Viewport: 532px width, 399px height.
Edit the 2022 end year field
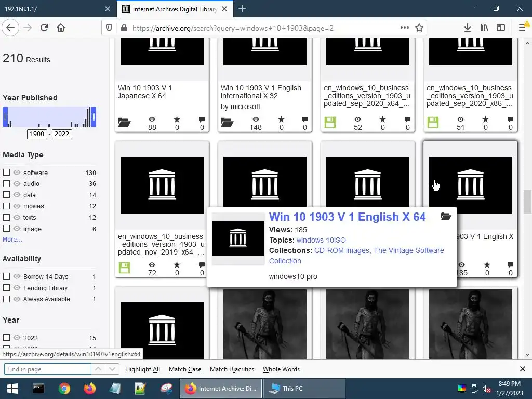62,134
